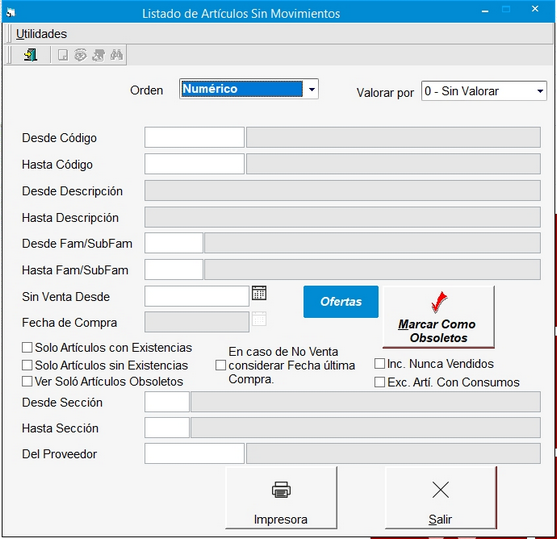Click the binoculars search toolbar icon
The width and height of the screenshot is (557, 539).
click(117, 55)
